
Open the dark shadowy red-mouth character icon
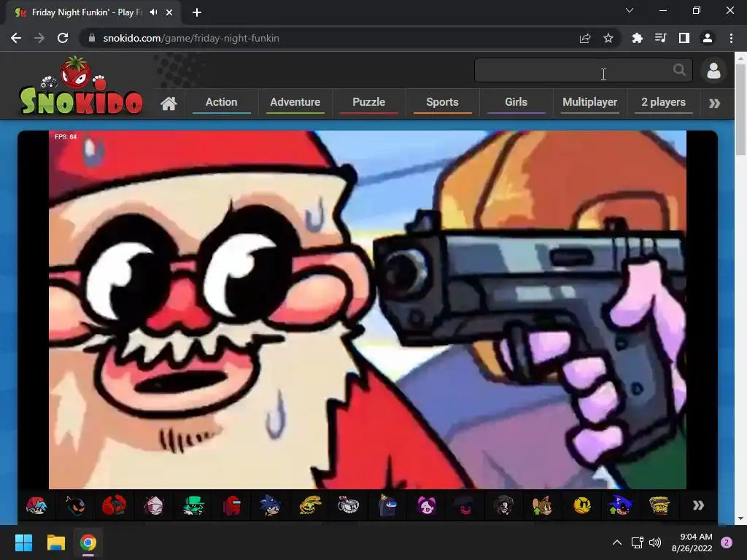pos(465,505)
